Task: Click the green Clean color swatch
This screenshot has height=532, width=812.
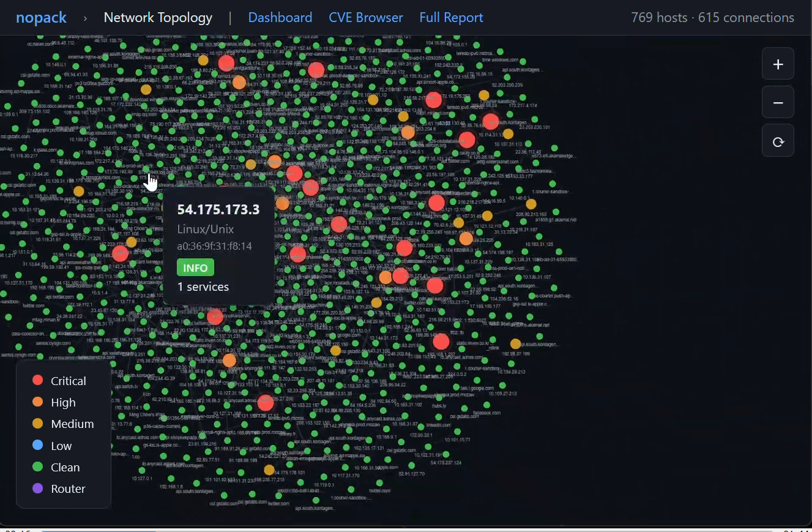Action: pos(38,467)
